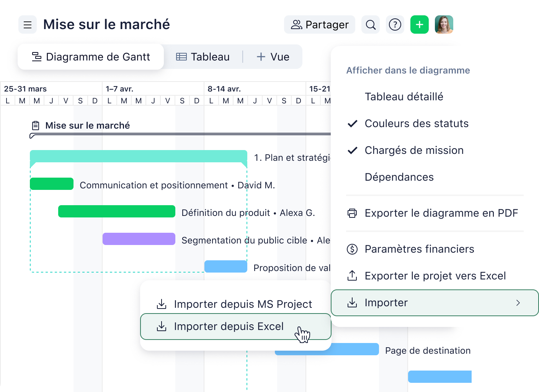Open the help question mark icon
539x392 pixels.
coord(395,25)
